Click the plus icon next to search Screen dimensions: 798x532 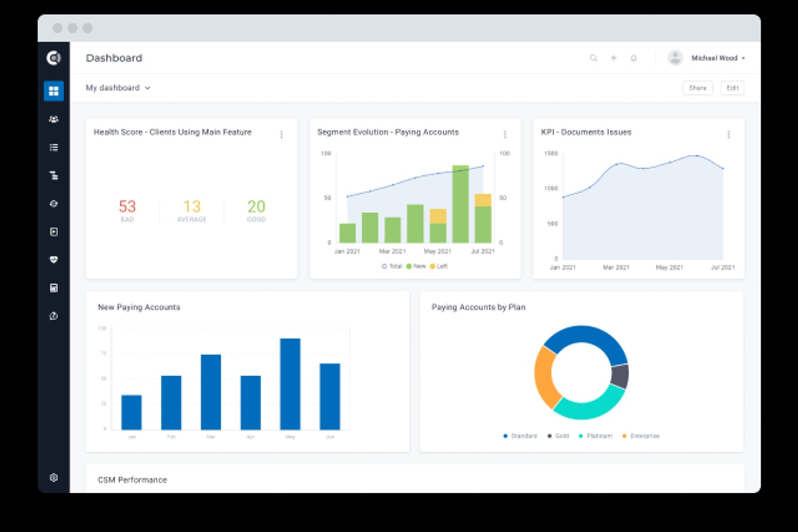point(614,58)
